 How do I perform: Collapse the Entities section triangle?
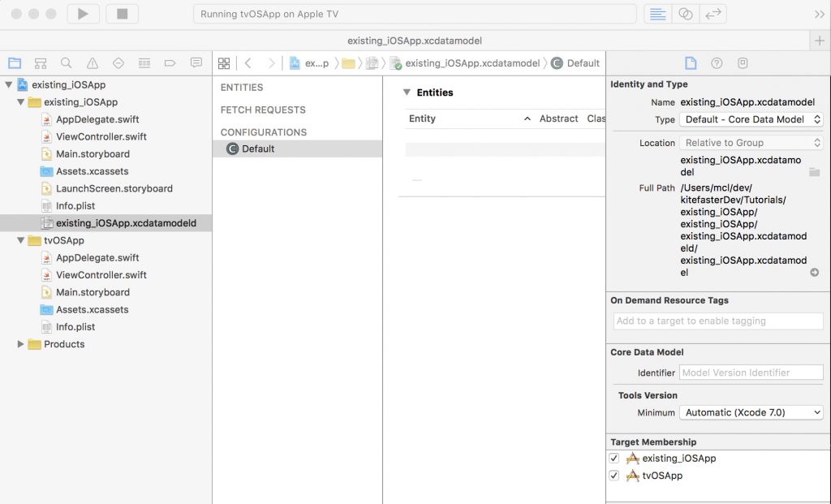(x=407, y=93)
